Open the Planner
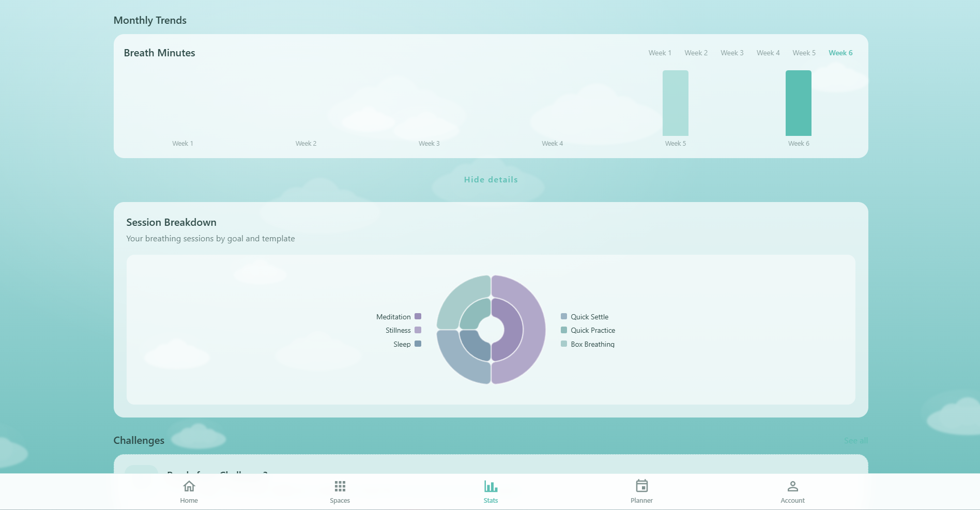Screen dimensions: 980x510 click(641, 491)
